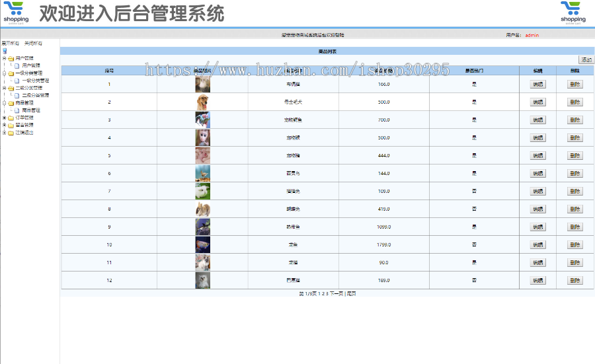Click the 一级分类管理 folder icon
This screenshot has width=595, height=364.
(x=11, y=73)
